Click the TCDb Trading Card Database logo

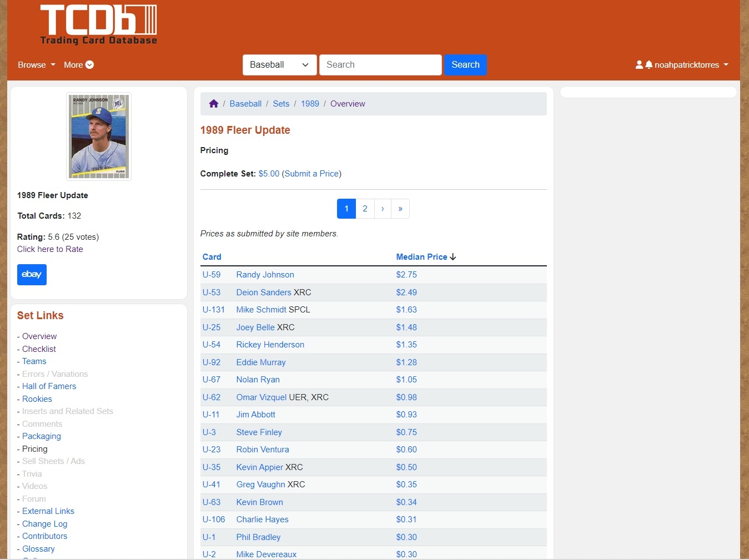point(99,25)
